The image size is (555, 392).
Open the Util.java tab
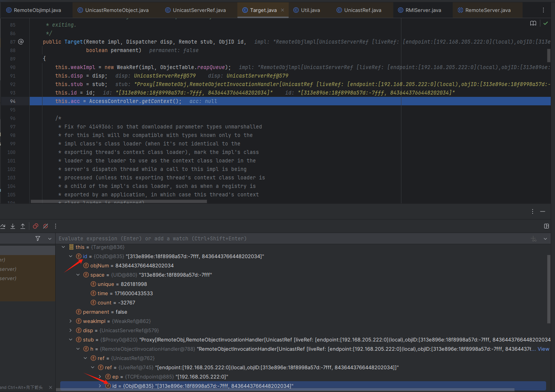coord(306,10)
